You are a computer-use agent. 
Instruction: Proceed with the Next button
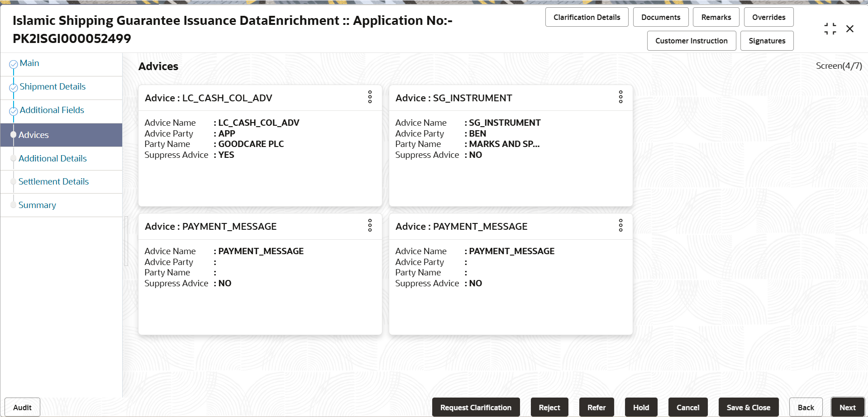click(x=848, y=408)
